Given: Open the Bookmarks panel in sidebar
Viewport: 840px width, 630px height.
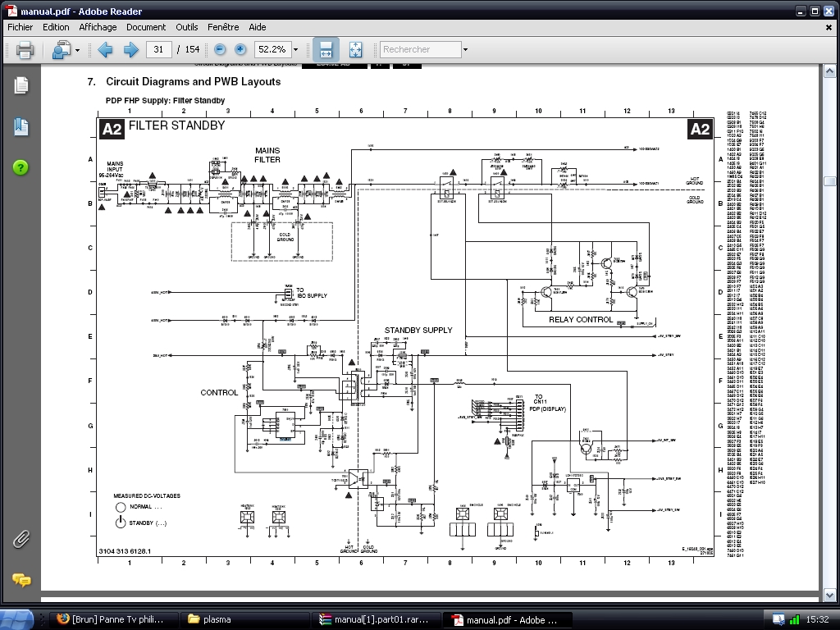Looking at the screenshot, I should (21, 127).
